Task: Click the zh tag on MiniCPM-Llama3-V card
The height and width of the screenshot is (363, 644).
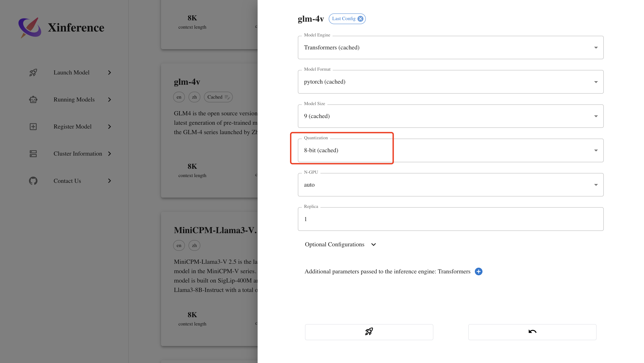Action: (194, 245)
